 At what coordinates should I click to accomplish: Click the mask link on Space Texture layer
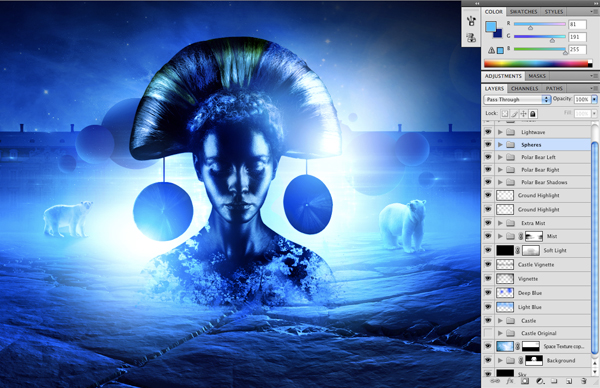click(x=518, y=347)
